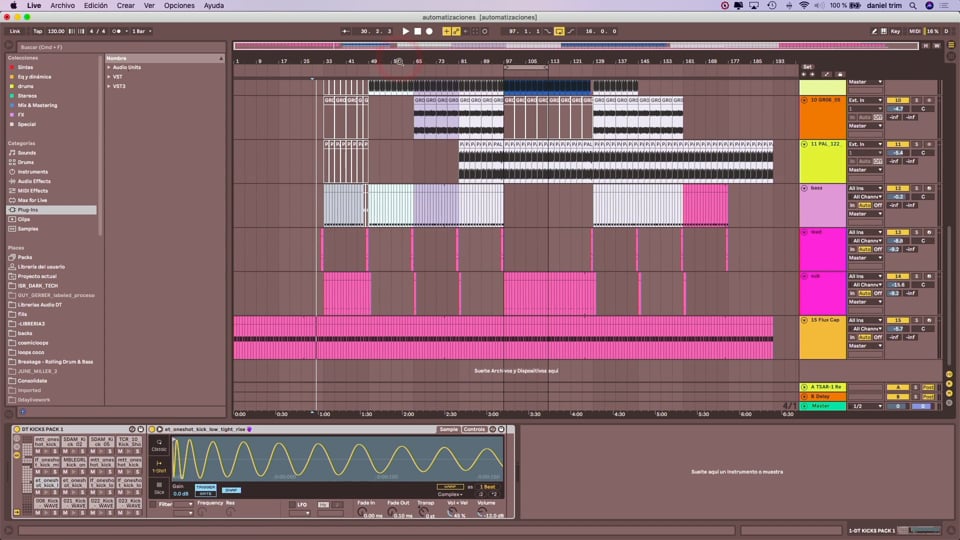Screen dimensions: 960x540
Task: Toggle the Automation Arm button
Action: coord(456,31)
